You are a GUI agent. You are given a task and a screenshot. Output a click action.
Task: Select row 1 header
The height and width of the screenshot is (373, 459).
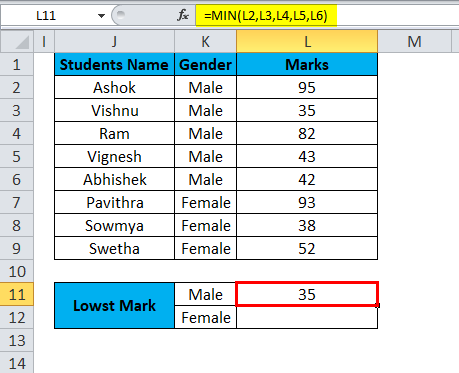pyautogui.click(x=17, y=64)
